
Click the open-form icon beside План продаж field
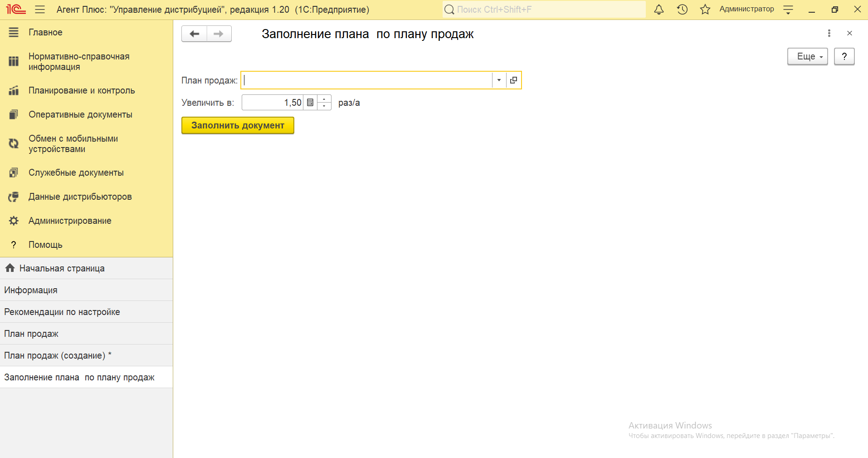[513, 80]
